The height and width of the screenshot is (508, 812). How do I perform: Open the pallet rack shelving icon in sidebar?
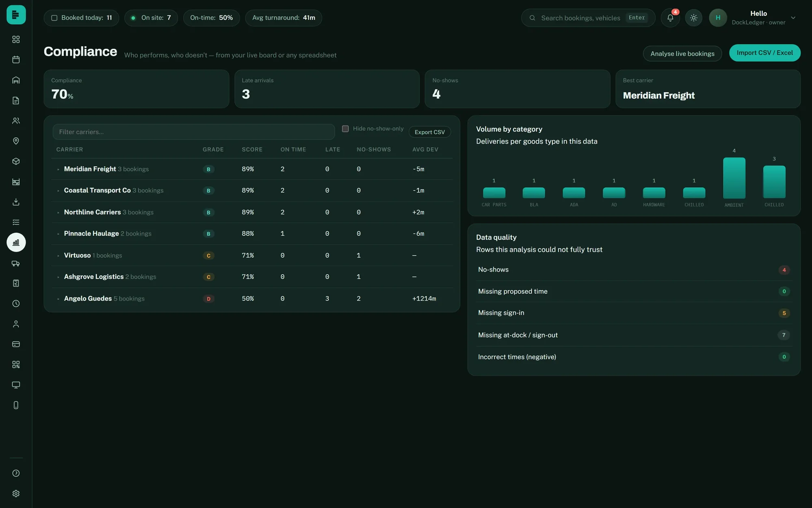(16, 182)
